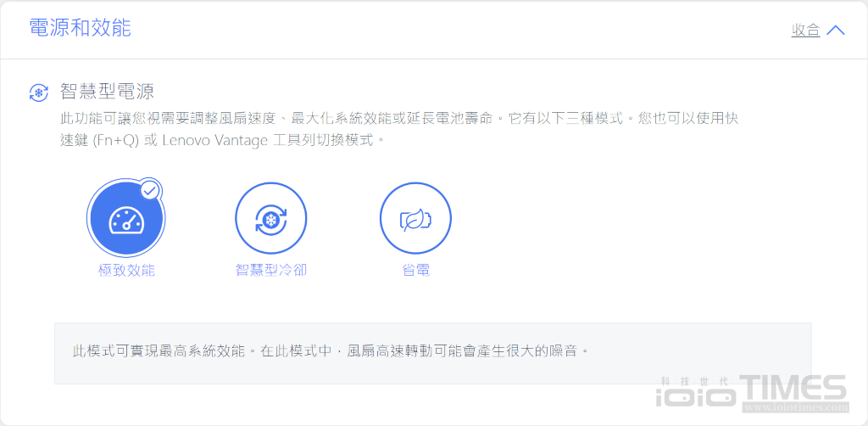This screenshot has width=868, height=426.
Task: Click the ioio TIMES watermark logo
Action: click(x=752, y=393)
